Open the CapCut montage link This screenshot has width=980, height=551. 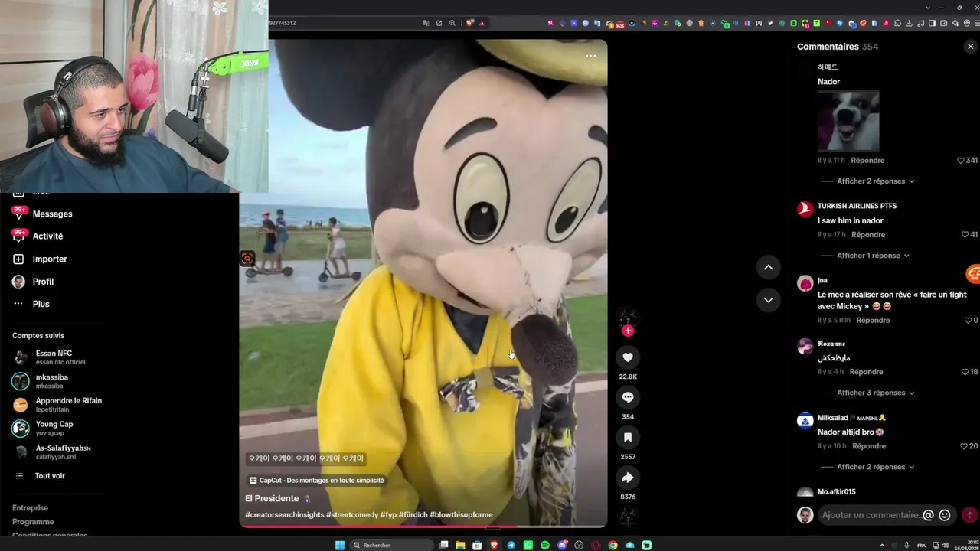point(317,481)
